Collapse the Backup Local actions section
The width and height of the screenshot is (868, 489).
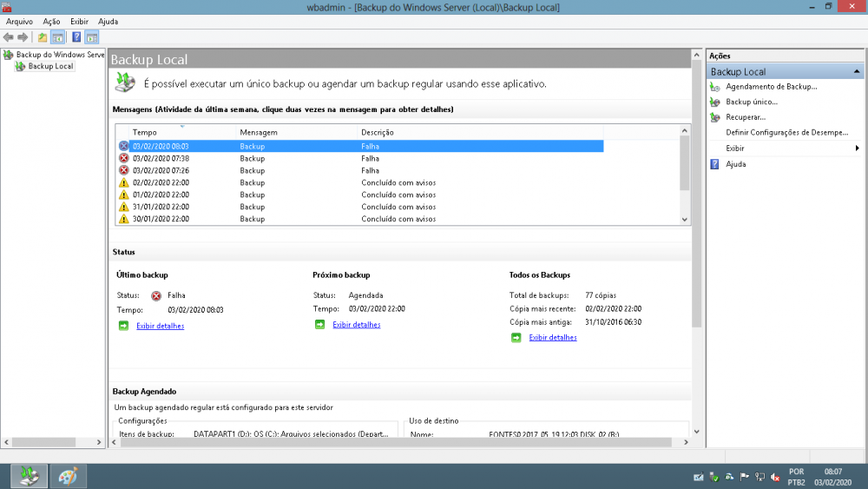857,71
